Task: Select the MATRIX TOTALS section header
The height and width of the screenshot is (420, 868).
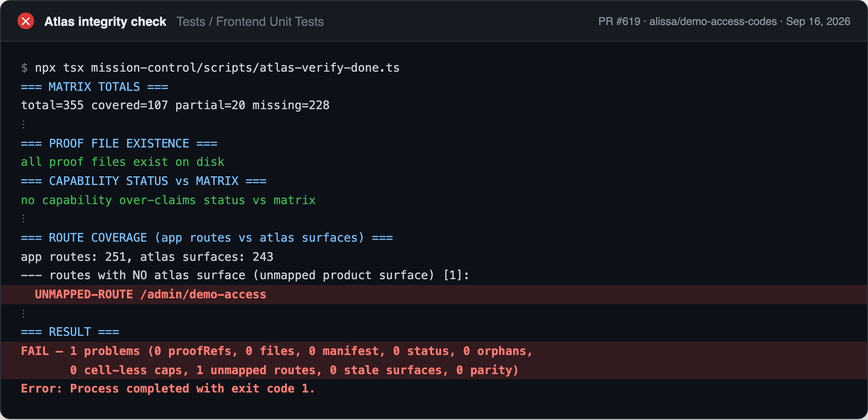Action: pos(95,87)
